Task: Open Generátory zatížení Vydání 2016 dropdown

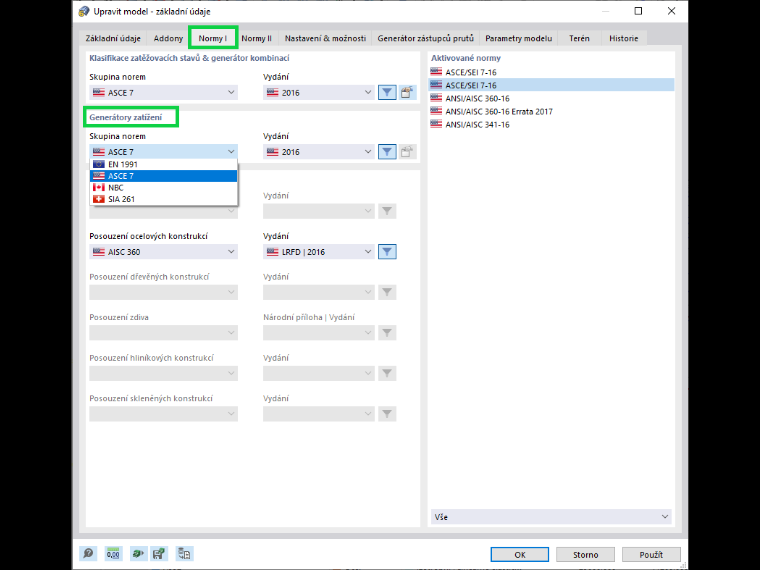Action: click(319, 152)
